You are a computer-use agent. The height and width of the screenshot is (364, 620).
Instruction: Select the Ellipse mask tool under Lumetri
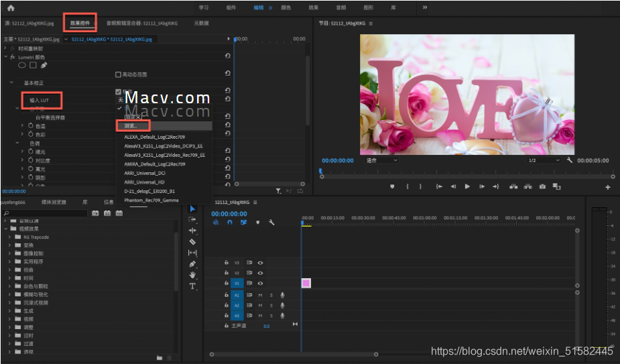(x=22, y=65)
